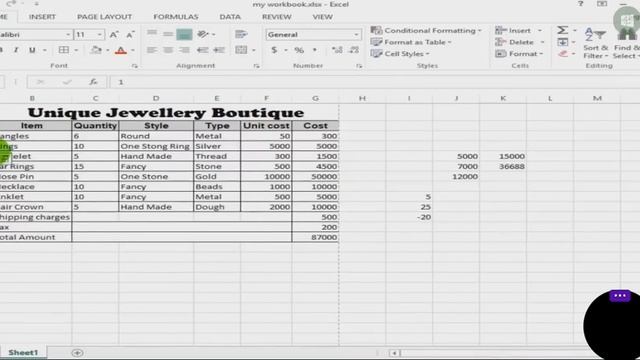
Task: Open the FORMULAS tab
Action: [176, 17]
